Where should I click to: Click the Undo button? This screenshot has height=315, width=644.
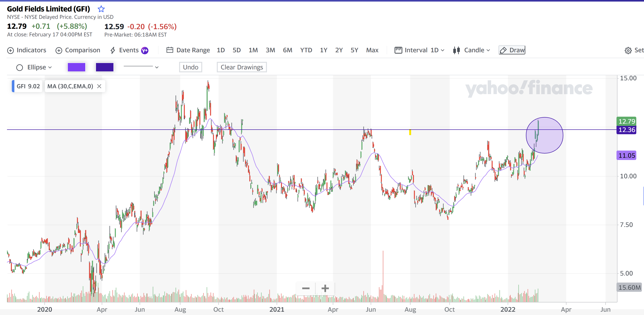point(191,67)
